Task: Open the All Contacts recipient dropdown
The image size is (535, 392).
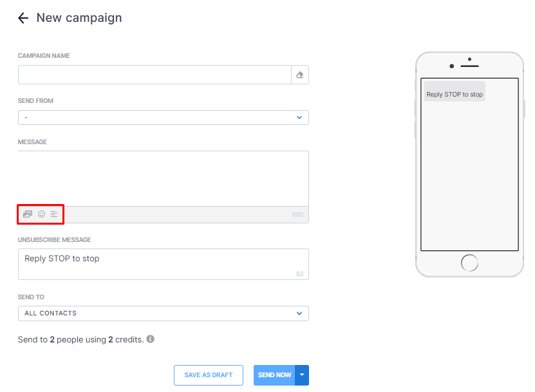Action: pyautogui.click(x=164, y=313)
